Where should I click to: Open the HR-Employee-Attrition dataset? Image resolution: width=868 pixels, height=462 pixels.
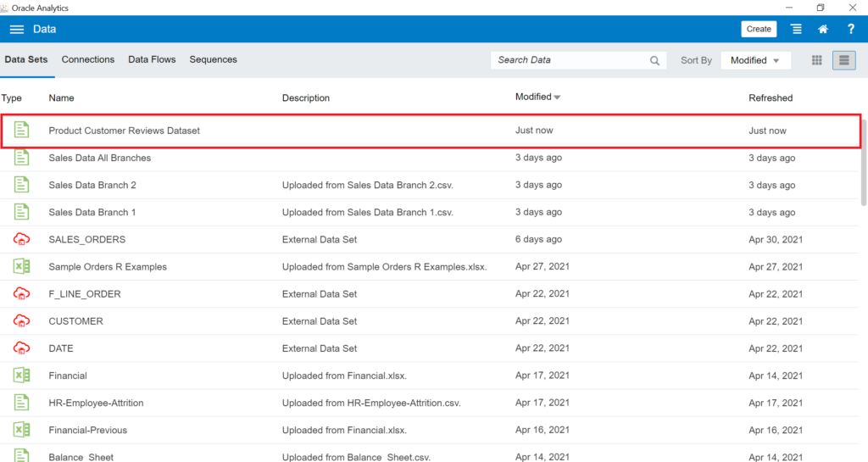coord(96,403)
